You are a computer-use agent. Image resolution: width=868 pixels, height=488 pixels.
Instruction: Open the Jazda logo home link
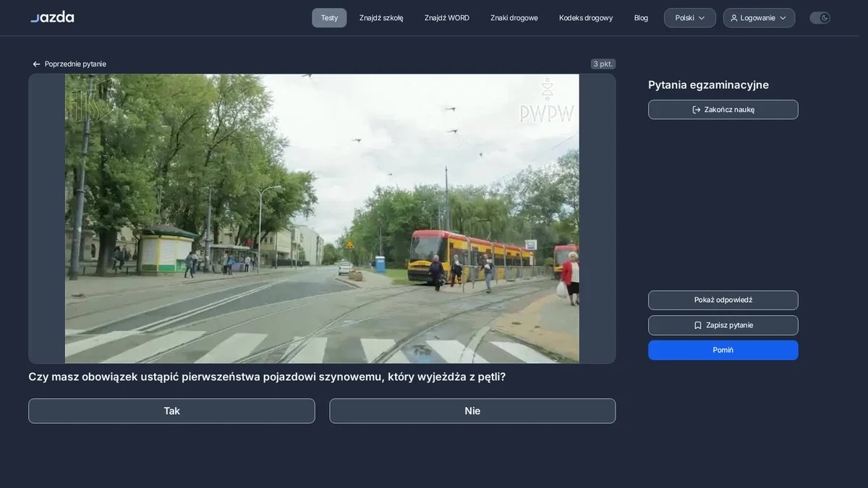[52, 17]
